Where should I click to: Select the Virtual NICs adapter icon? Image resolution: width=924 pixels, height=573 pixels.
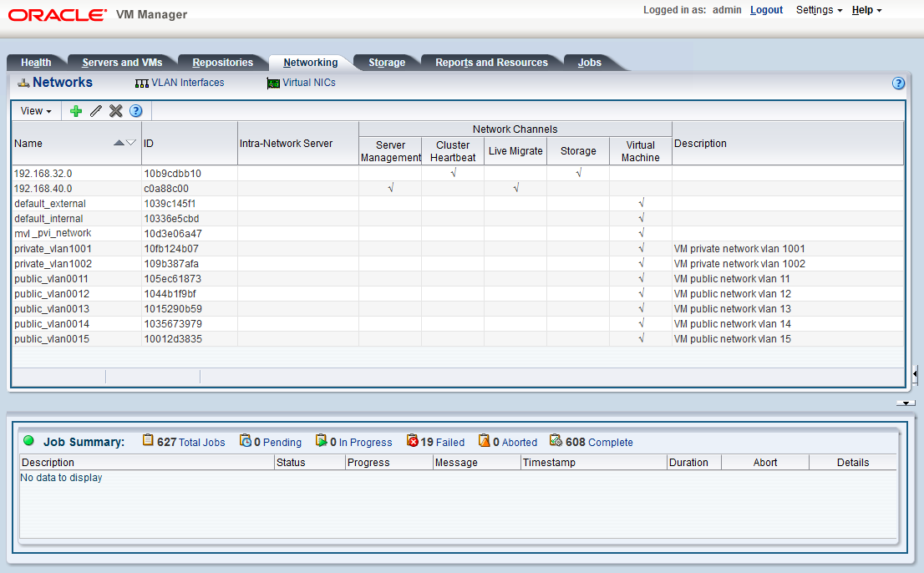coord(273,83)
